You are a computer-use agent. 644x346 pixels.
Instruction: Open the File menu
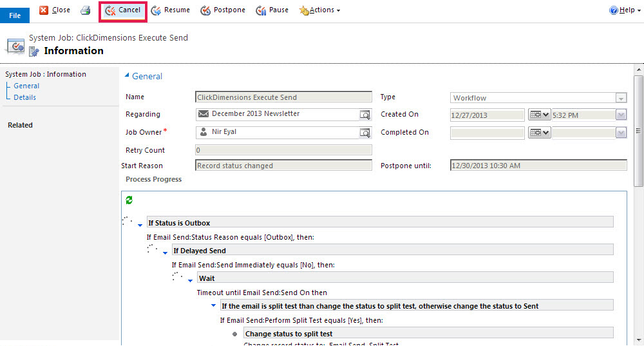point(15,15)
